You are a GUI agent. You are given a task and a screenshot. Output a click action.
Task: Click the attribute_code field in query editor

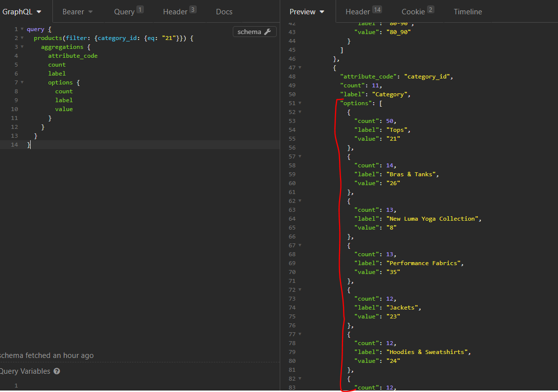[x=73, y=56]
